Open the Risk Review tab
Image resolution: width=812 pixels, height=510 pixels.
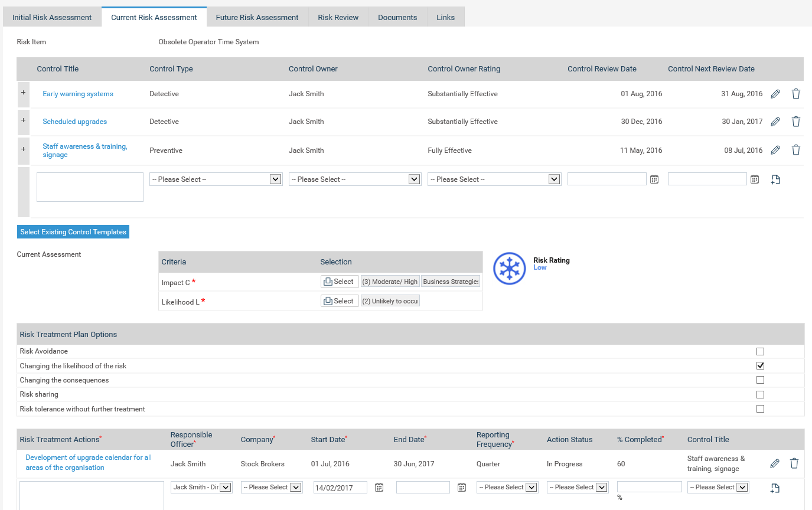click(338, 17)
